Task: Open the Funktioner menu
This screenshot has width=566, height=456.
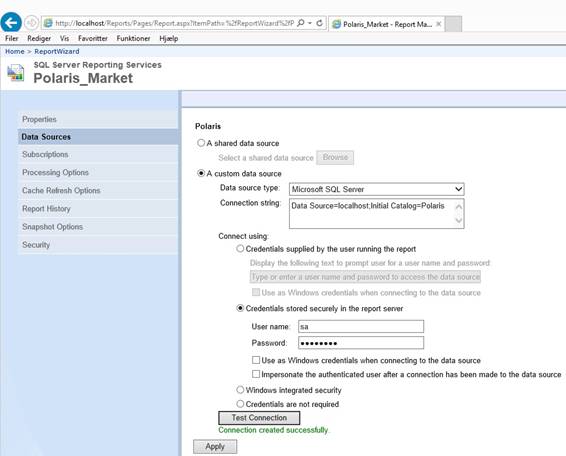Action: pos(133,38)
